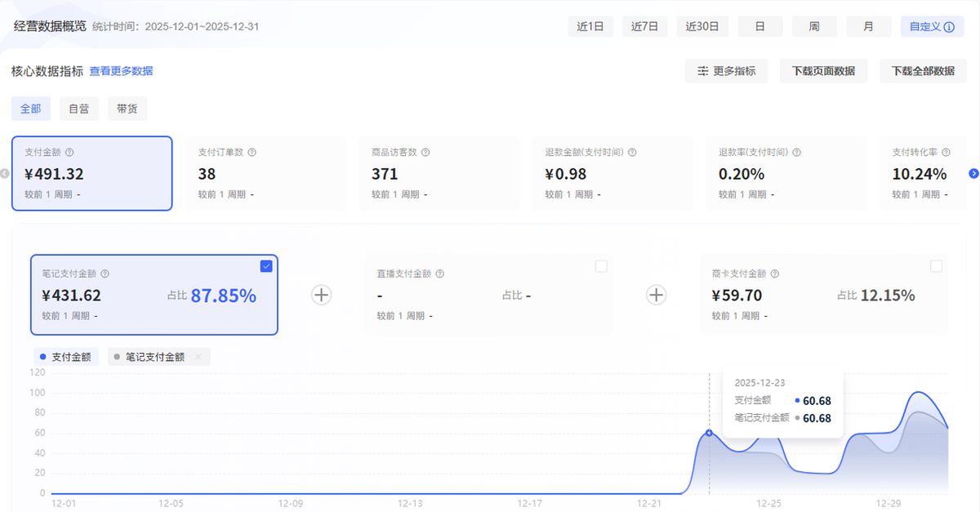Select the 自营 filter tab
Image resolution: width=980 pixels, height=512 pixels.
(x=79, y=109)
